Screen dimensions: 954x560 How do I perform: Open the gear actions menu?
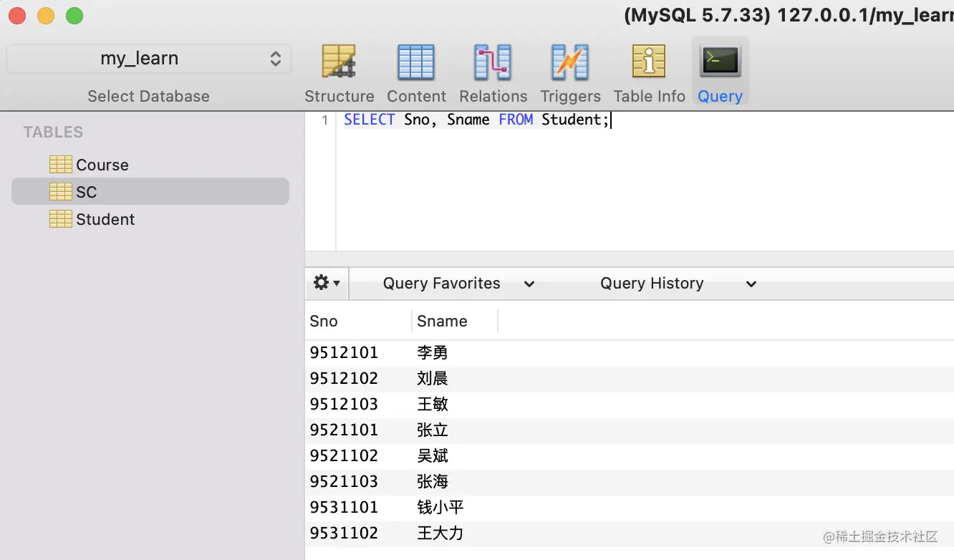click(x=327, y=284)
